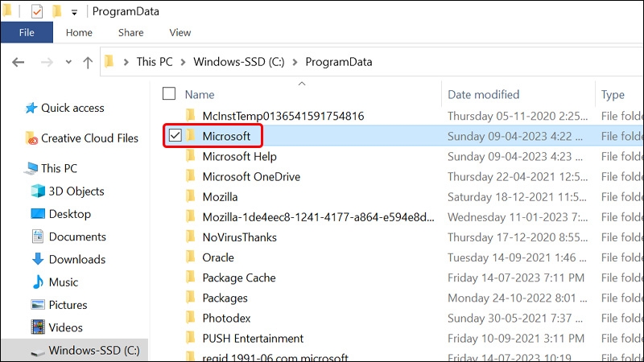Click the 3D Objects cube icon
The height and width of the screenshot is (362, 644).
point(38,191)
